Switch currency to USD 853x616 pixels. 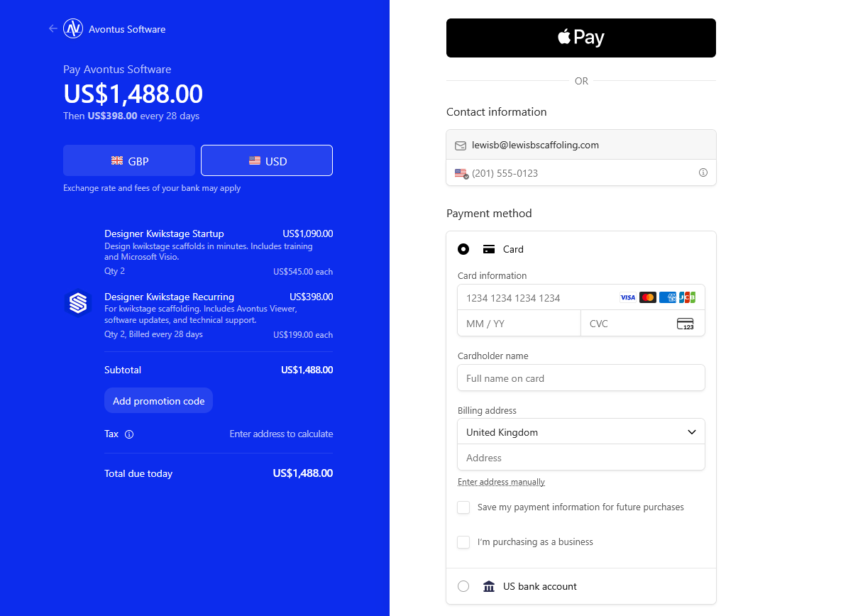point(267,160)
